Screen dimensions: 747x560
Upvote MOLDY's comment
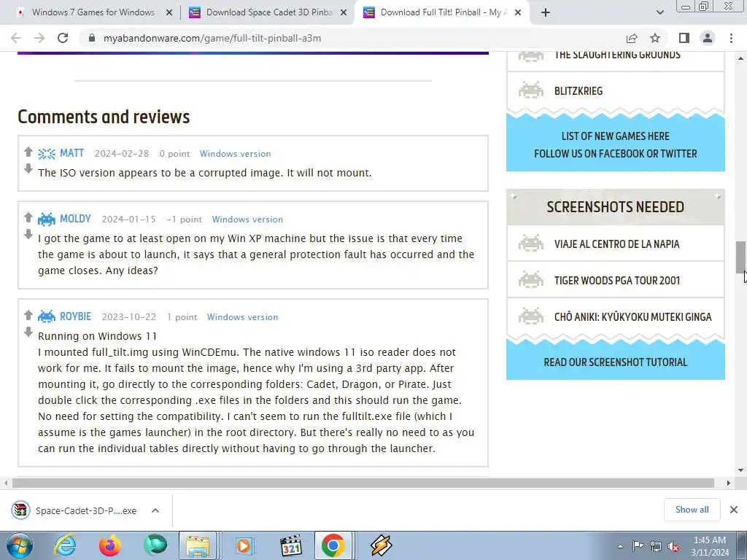(28, 217)
